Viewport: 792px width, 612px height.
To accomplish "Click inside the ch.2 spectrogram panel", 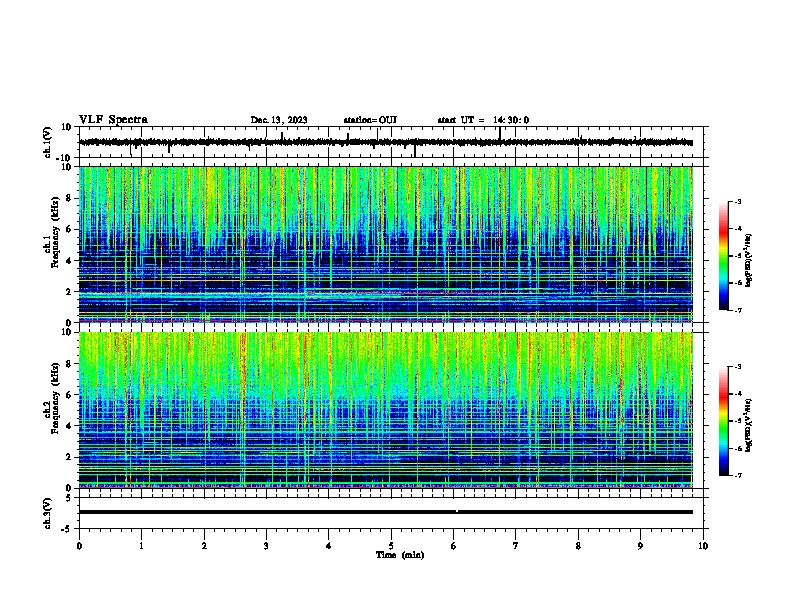I will 386,410.
